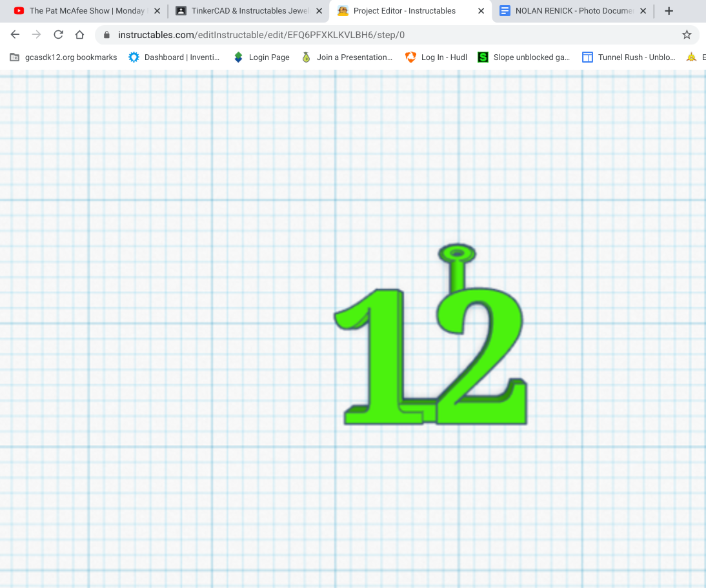View site security lock information
Screen dimensions: 706x588
106,35
